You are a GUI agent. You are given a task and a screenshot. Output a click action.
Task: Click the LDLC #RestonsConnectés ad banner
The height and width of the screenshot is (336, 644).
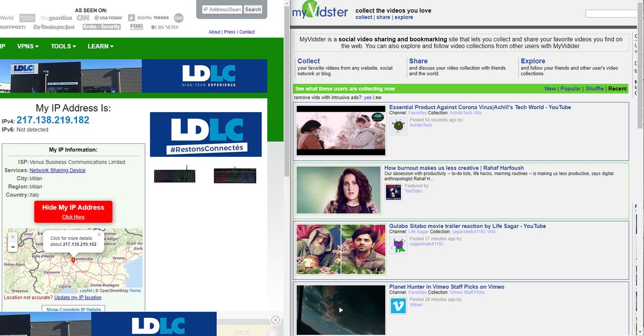[206, 134]
